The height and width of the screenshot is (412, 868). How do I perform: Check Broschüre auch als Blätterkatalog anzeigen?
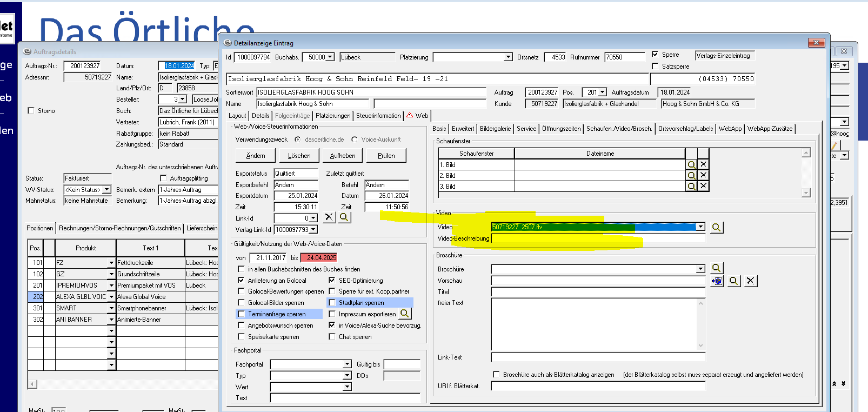point(496,375)
